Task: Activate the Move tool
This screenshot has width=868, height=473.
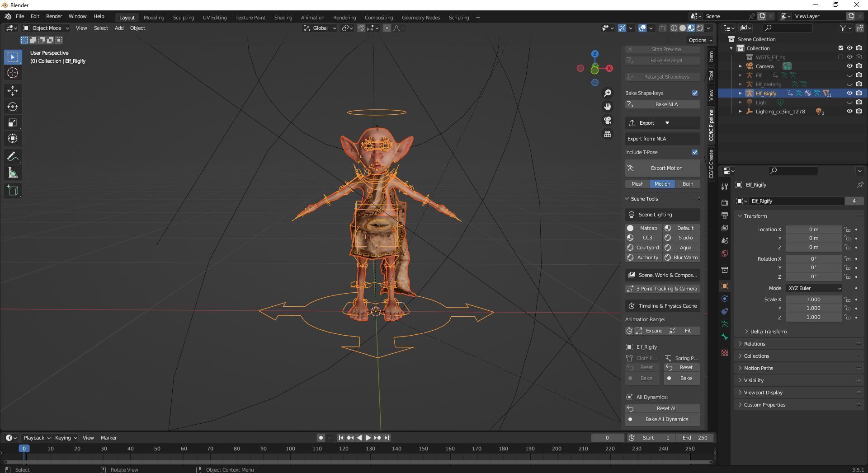Action: tap(13, 91)
